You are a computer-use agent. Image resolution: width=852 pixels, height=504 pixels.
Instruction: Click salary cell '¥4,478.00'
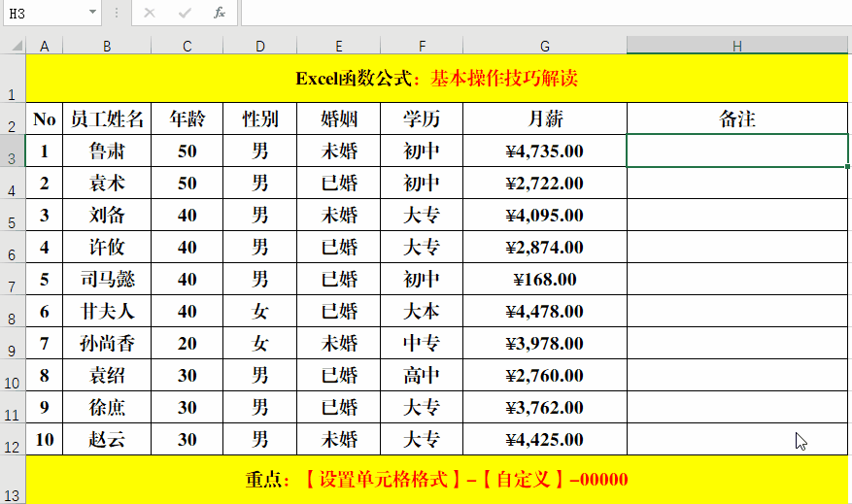545,311
